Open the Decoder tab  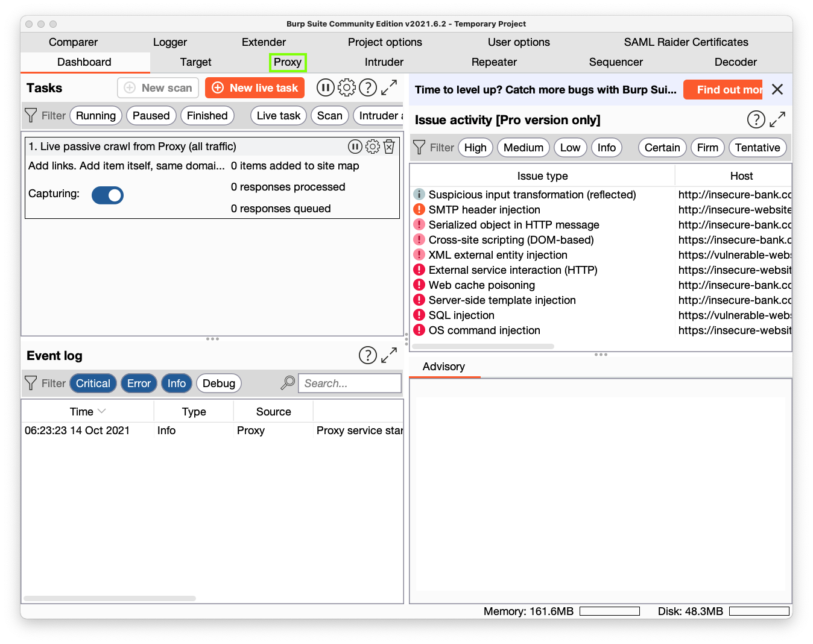(x=736, y=62)
